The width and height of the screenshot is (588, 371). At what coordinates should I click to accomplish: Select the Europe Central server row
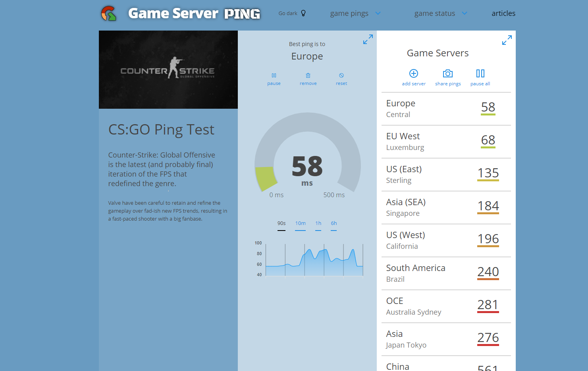pyautogui.click(x=446, y=109)
